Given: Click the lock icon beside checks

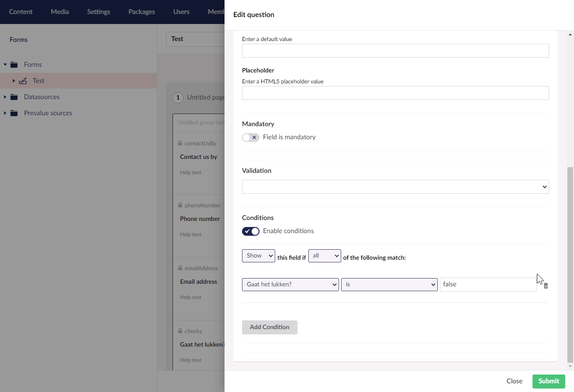Looking at the screenshot, I should click(180, 331).
